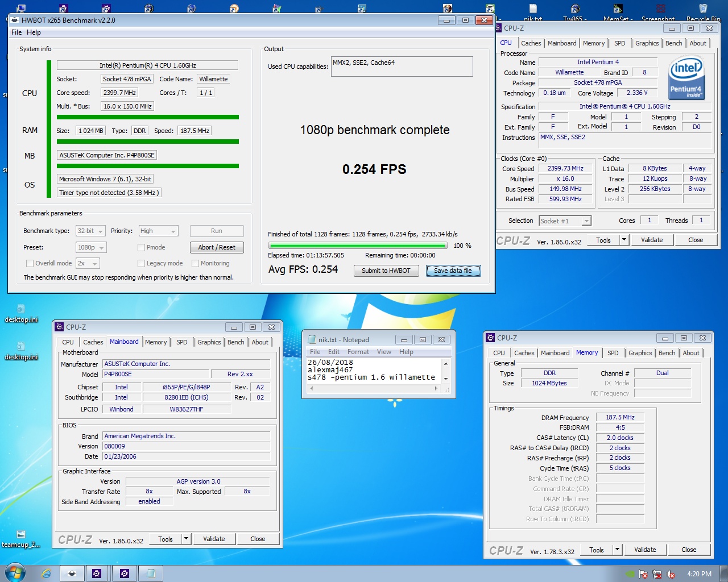Click the taskbar clock showing 4:20 PM
The width and height of the screenshot is (728, 582).
[x=699, y=574]
